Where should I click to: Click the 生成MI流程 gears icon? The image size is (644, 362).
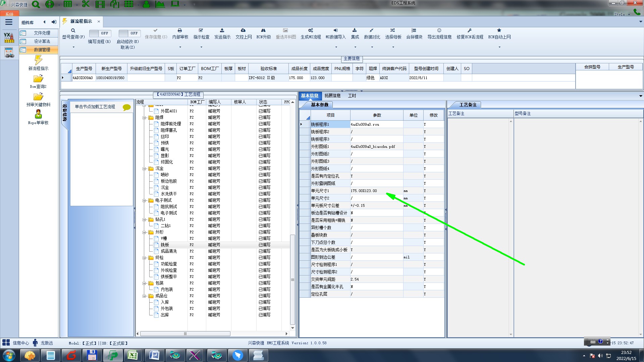coord(311,31)
